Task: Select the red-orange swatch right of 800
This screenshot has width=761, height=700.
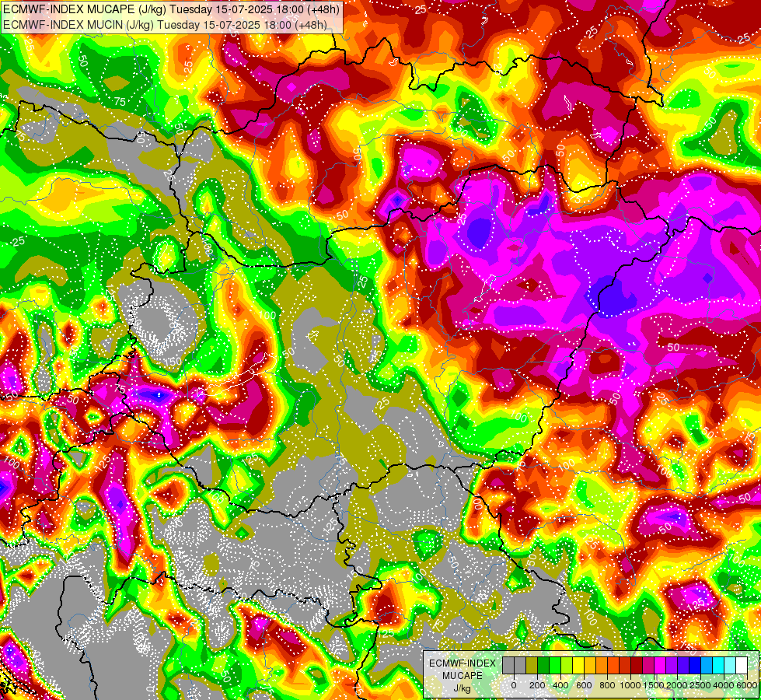Action: (x=613, y=665)
